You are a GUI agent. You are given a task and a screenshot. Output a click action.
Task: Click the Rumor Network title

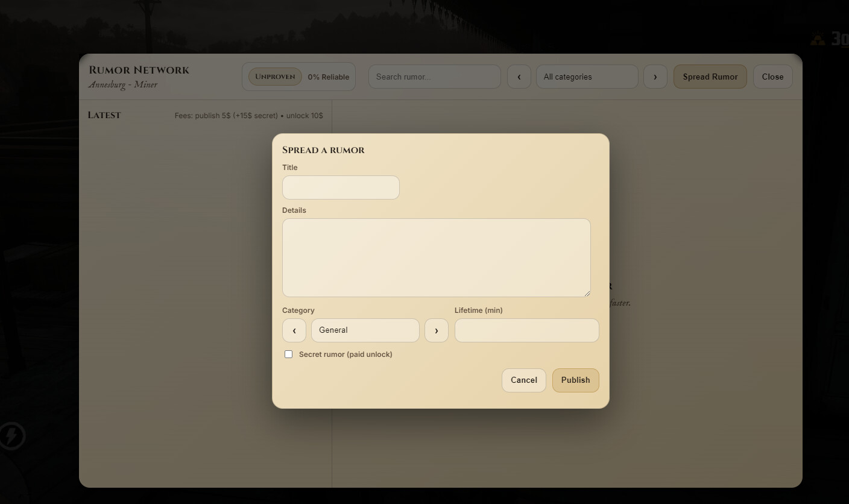(x=139, y=70)
